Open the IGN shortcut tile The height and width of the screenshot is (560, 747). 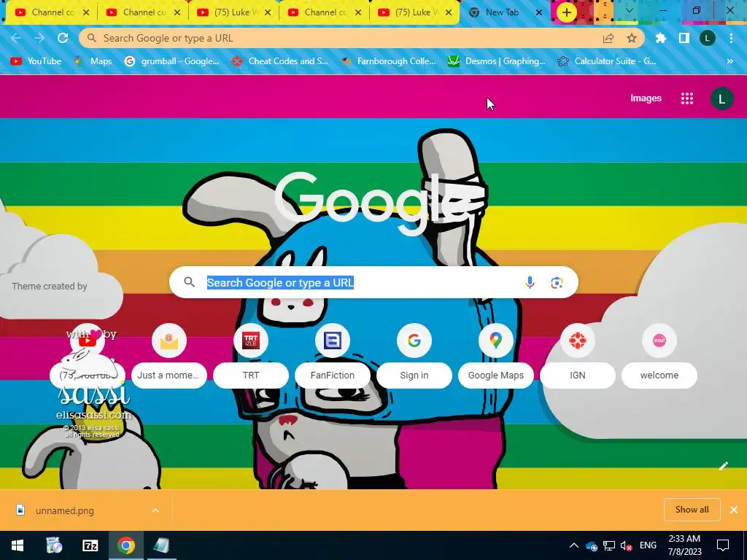click(x=578, y=356)
